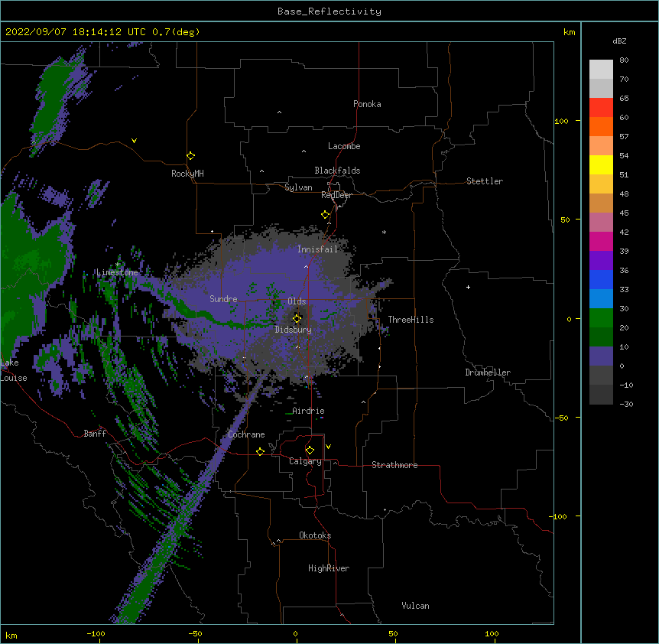Click the Innisfail label

317,249
